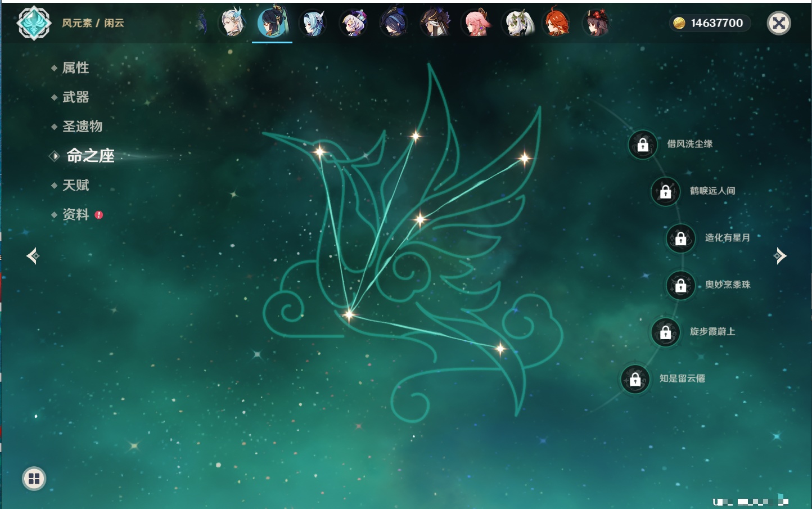Choose the avatar wearing a purple hat

(354, 24)
